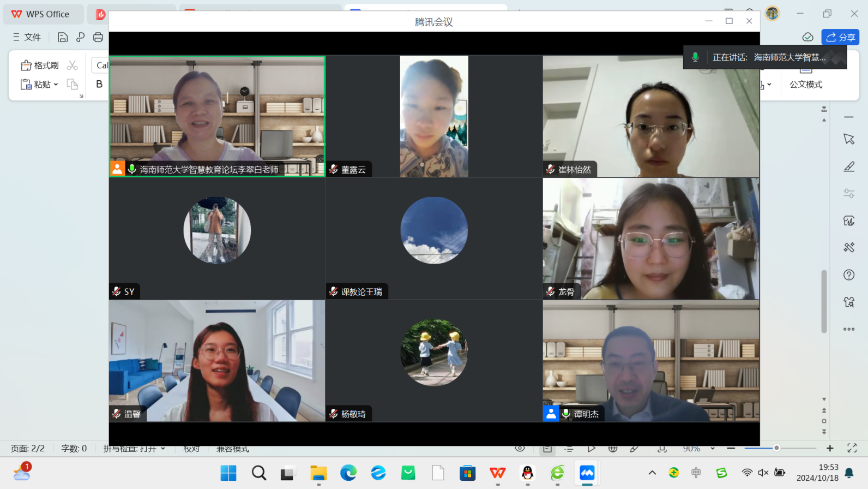
Task: Click the zoom slider handle
Action: [x=776, y=448]
